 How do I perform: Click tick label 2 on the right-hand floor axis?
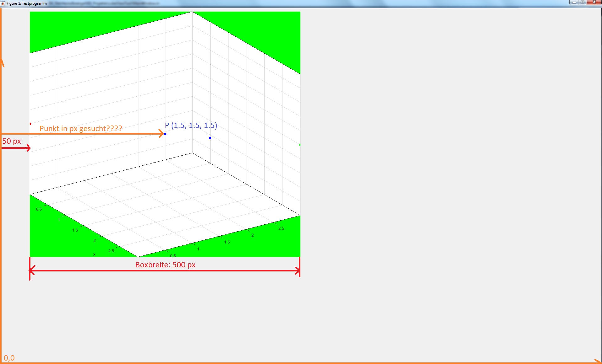click(x=252, y=235)
